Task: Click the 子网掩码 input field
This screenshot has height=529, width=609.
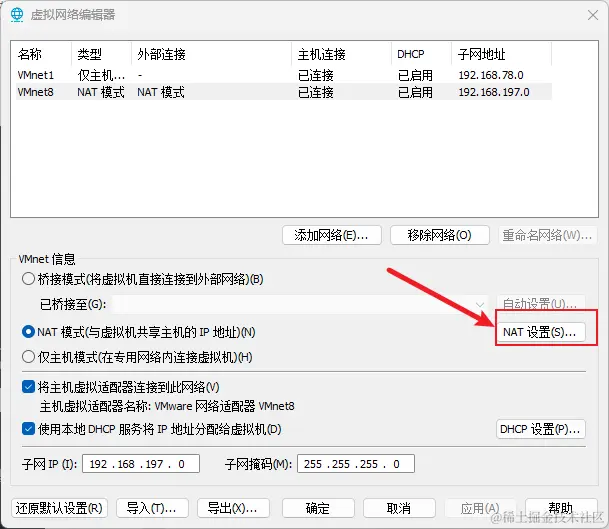Action: click(356, 464)
